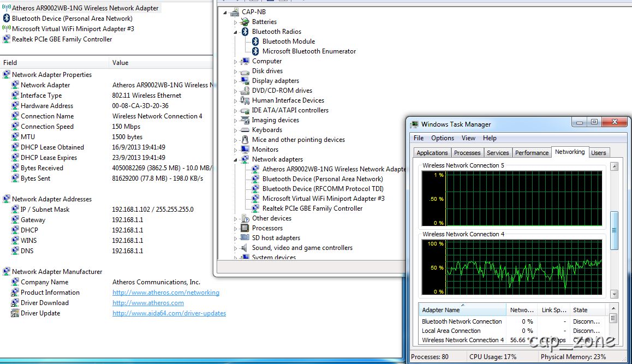Collapse the Bluetooth Radios node
This screenshot has height=364, width=632.
(236, 32)
